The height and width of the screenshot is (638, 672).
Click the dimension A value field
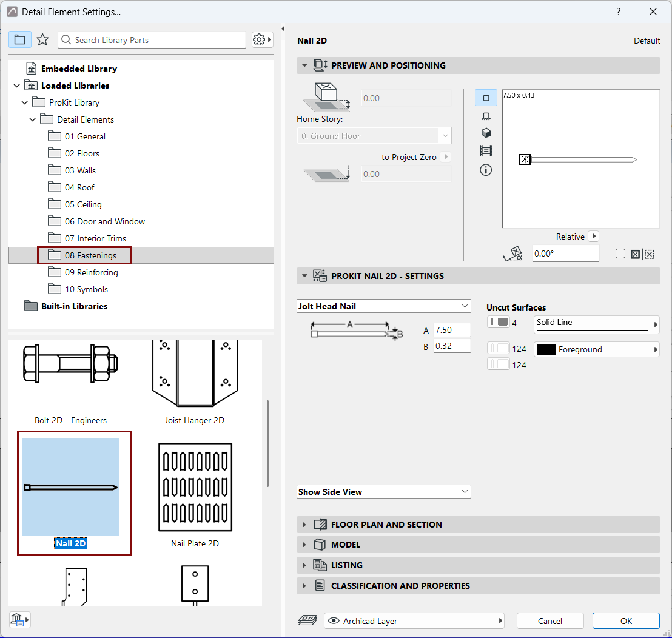point(452,330)
